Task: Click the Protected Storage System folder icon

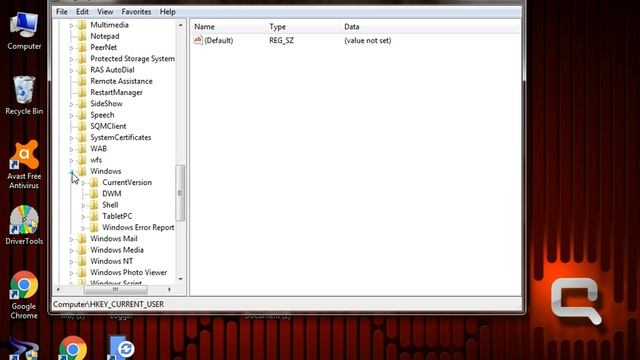Action: [x=82, y=59]
